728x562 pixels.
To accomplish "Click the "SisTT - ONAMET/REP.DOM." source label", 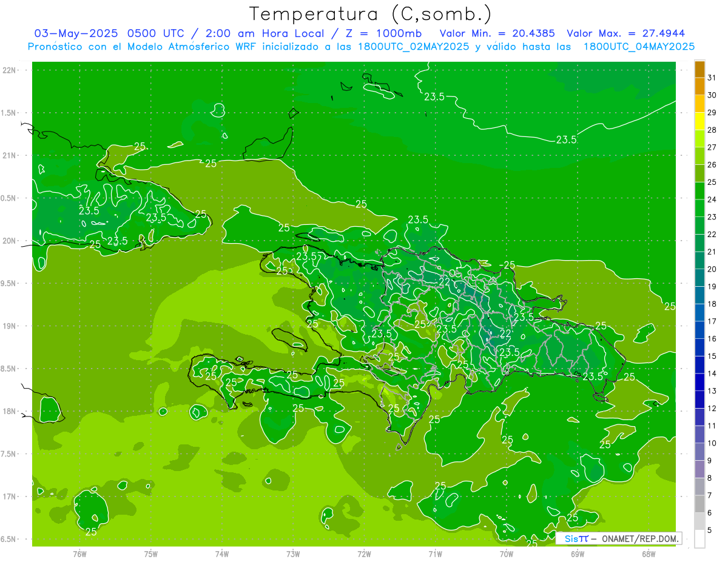I will (x=619, y=538).
